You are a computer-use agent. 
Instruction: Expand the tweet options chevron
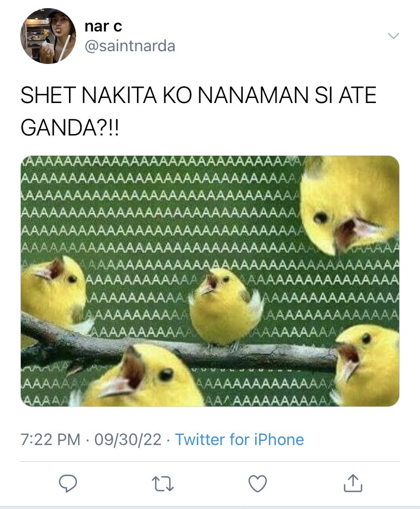(394, 36)
